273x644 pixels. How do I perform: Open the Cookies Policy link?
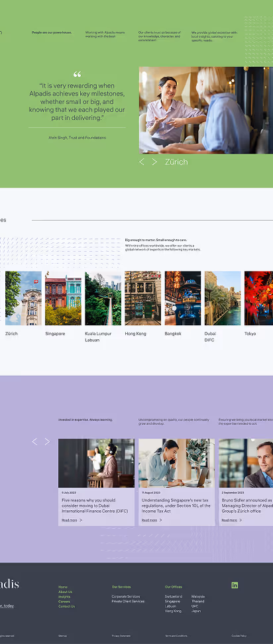[239, 636]
